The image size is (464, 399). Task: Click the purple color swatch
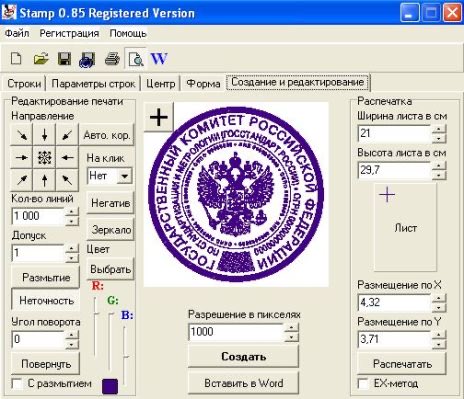tap(110, 386)
